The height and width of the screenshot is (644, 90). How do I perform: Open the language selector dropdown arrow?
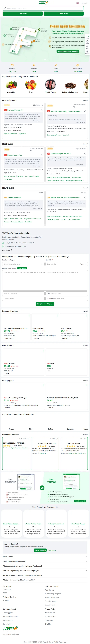click(80, 3)
